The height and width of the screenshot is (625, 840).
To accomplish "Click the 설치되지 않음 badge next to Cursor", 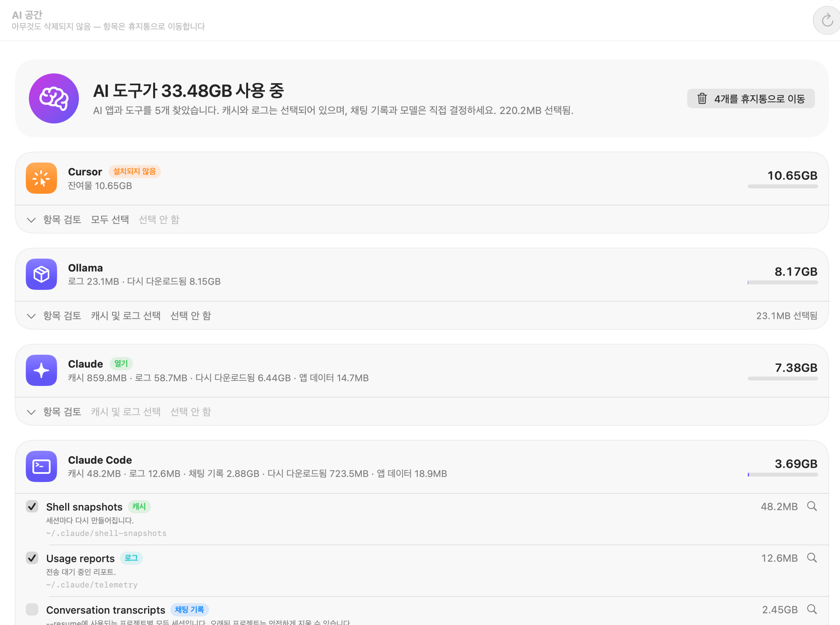I will click(x=134, y=171).
